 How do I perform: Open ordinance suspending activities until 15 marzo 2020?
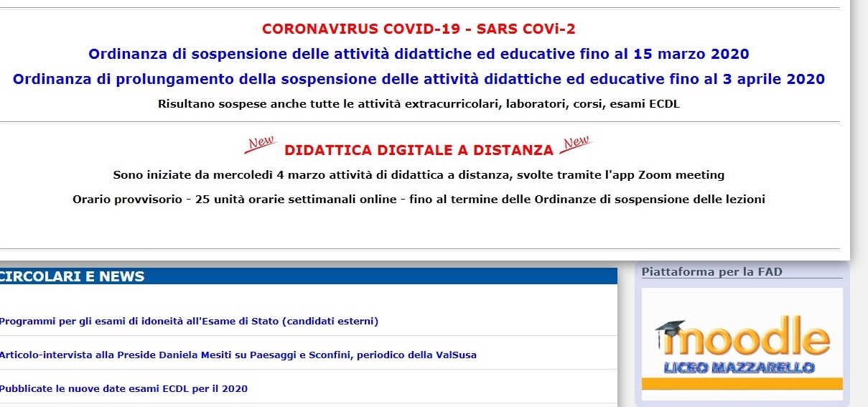419,55
